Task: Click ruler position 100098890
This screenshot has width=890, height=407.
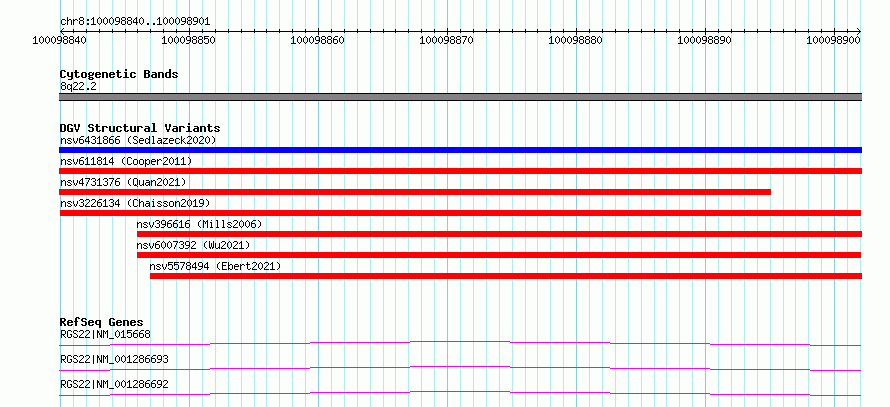Action: [x=704, y=40]
